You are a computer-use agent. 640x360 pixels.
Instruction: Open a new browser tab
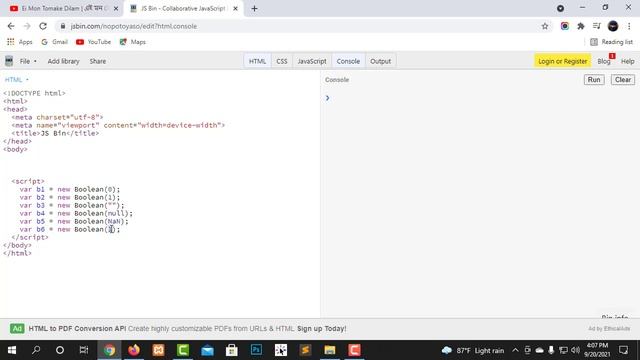click(254, 9)
